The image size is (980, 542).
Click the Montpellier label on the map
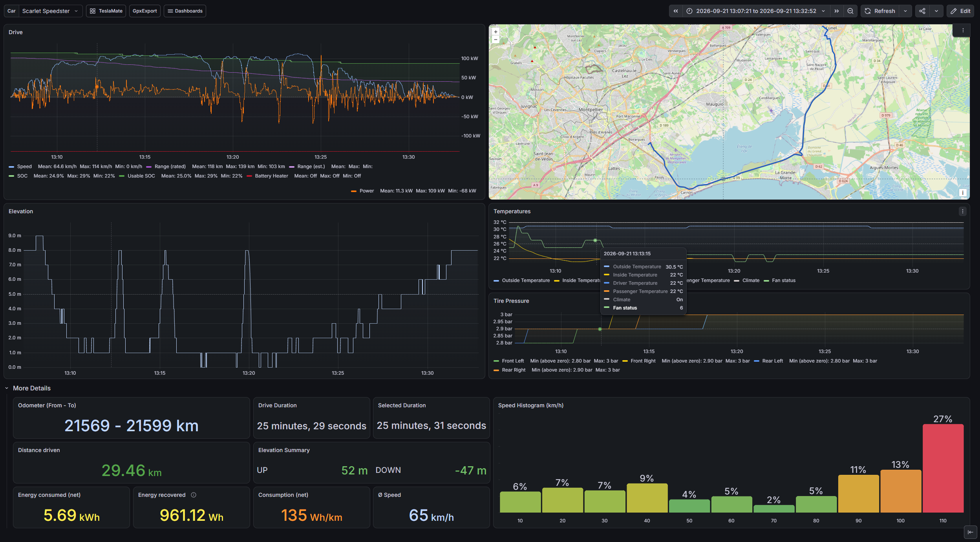(x=591, y=110)
